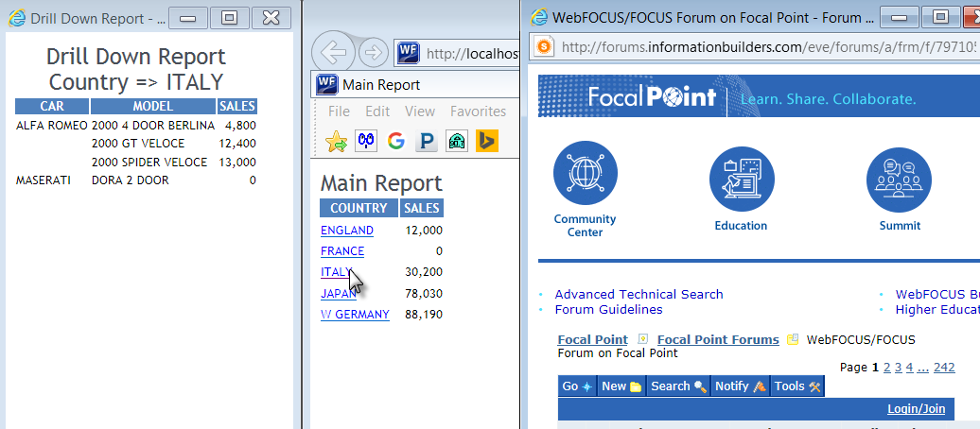Click the WF icon on Main Report tab
Image resolution: width=980 pixels, height=429 pixels.
tap(327, 84)
